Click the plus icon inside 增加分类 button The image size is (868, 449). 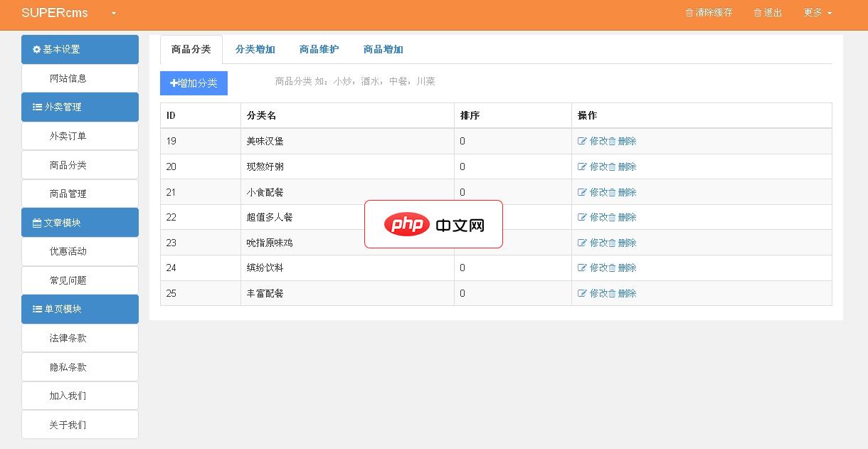[173, 83]
